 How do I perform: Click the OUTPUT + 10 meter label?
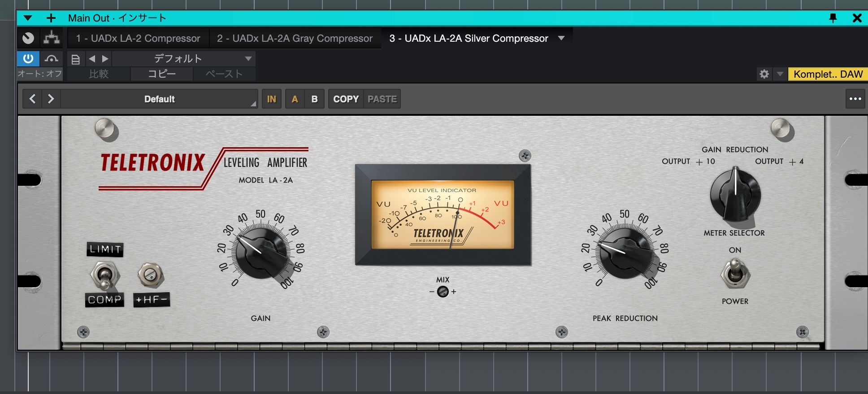[x=688, y=162]
